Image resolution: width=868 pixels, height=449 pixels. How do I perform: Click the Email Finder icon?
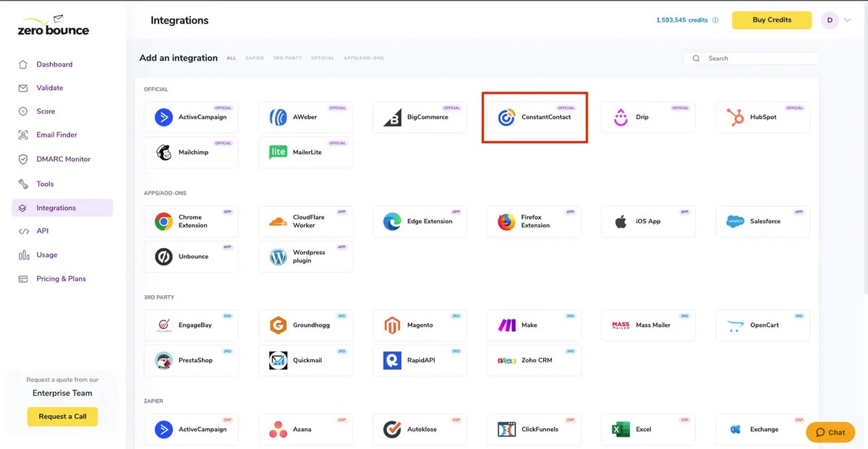(23, 135)
